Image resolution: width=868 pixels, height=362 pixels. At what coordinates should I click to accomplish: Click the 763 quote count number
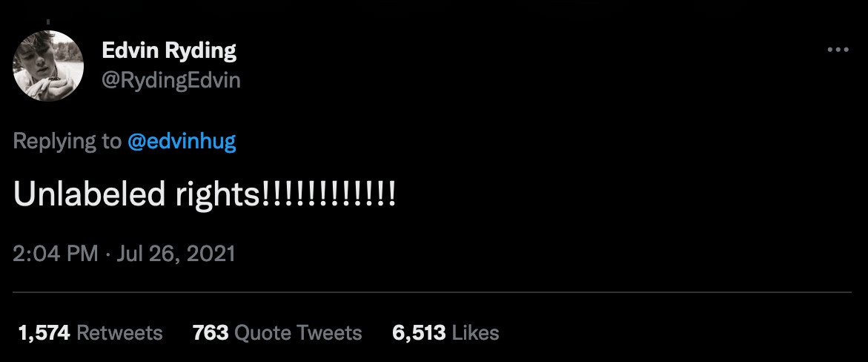point(210,332)
